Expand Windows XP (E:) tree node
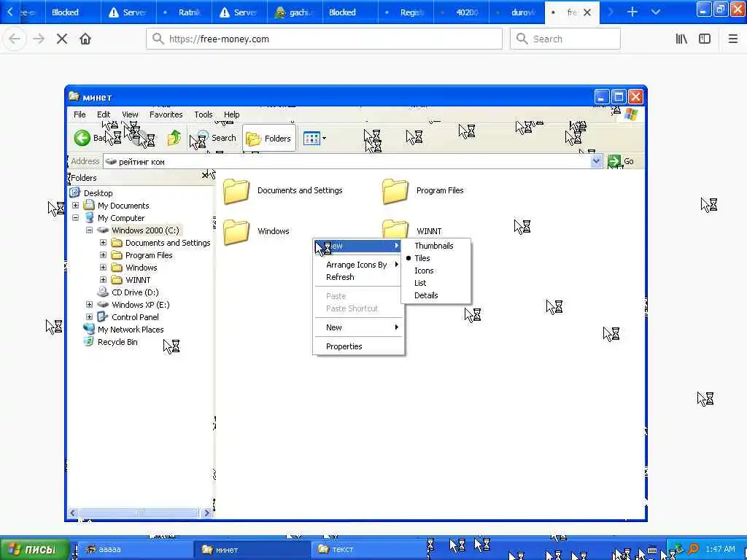Viewport: 747px width, 560px height. click(x=89, y=304)
